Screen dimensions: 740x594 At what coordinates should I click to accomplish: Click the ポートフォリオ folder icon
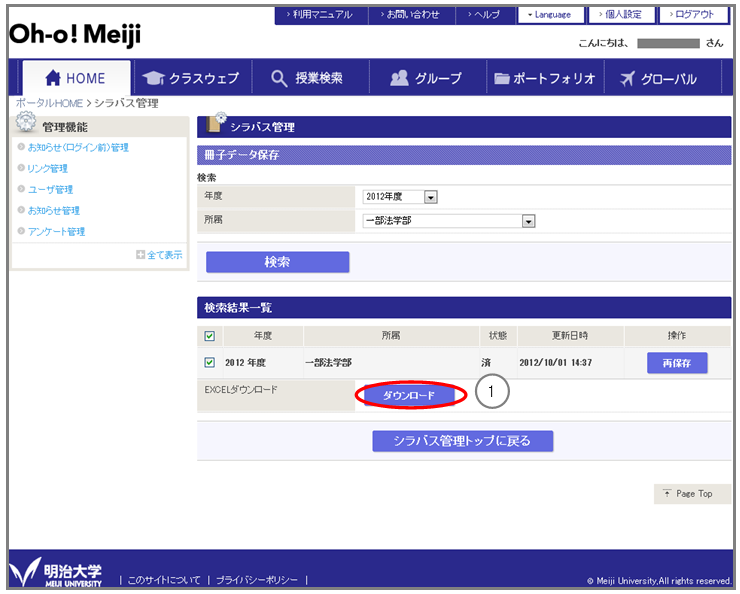pyautogui.click(x=502, y=78)
